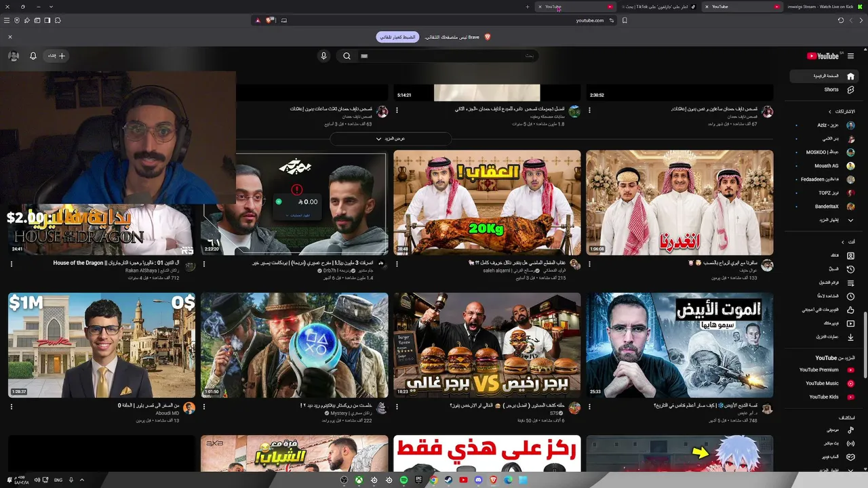Open Spotify from the taskbar

[404, 480]
